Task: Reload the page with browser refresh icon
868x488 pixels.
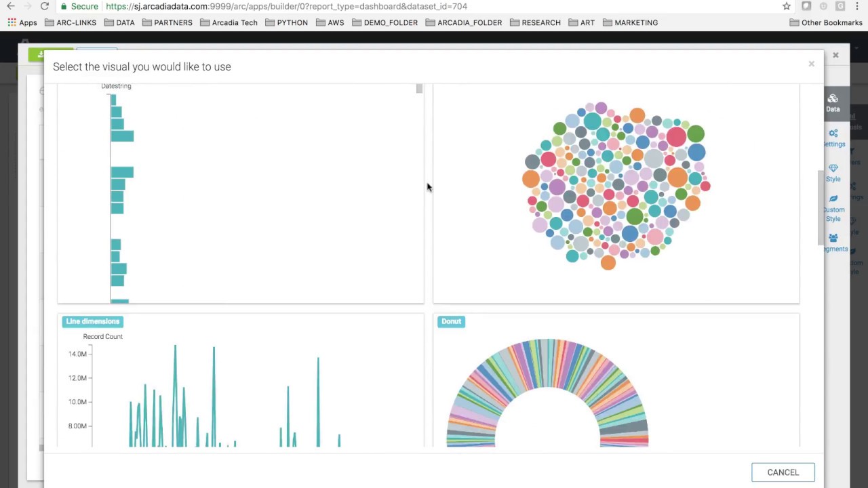Action: point(44,6)
